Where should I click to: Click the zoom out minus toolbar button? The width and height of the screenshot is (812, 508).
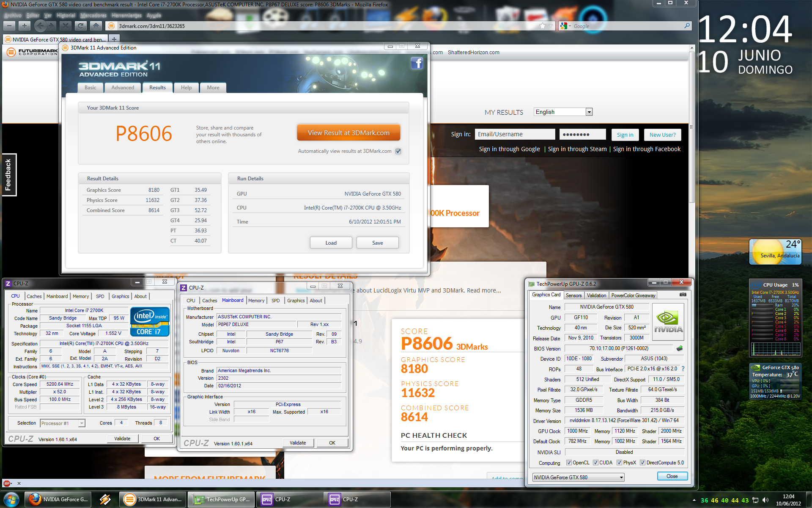(x=10, y=26)
